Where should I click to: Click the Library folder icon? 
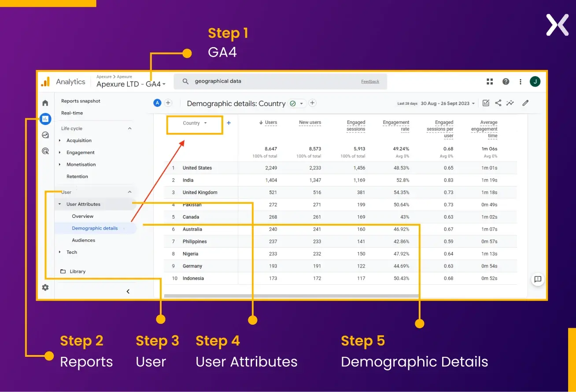click(x=63, y=271)
